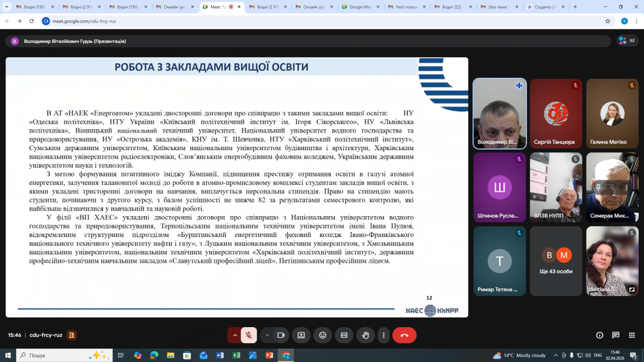Select Сергій Танцюра participant tile
This screenshot has width=644, height=362.
(x=556, y=113)
